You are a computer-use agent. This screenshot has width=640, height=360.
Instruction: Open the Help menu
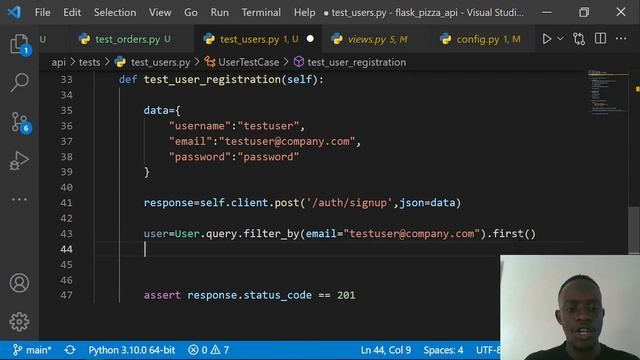tap(304, 13)
